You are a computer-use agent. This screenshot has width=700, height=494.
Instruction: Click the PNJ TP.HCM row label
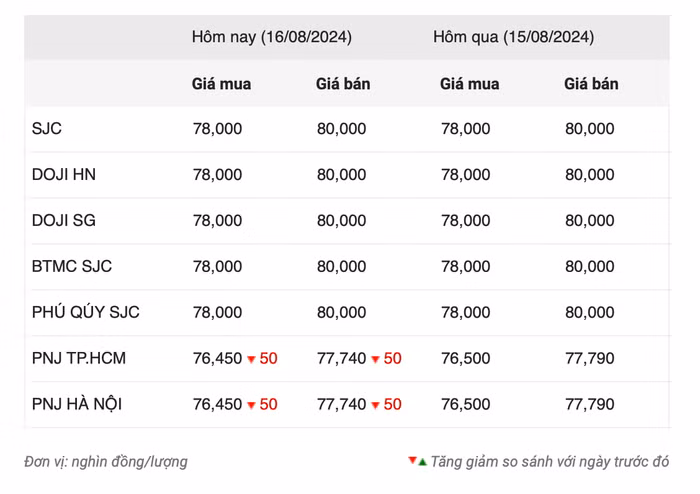[x=79, y=359]
